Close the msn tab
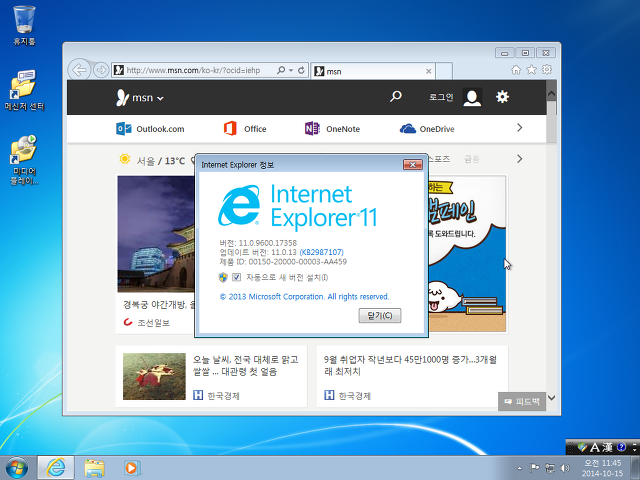Viewport: 640px width, 480px height. tap(429, 71)
